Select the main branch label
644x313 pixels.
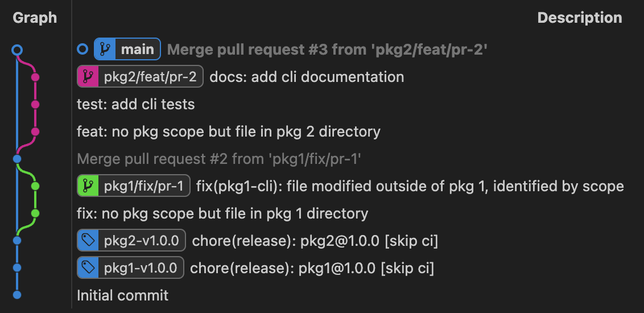click(138, 50)
